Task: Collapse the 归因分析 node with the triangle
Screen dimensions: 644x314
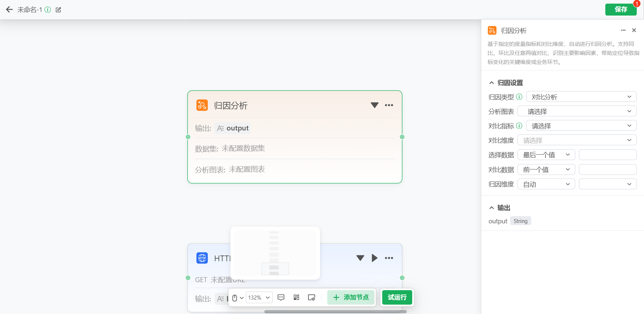Action: pyautogui.click(x=375, y=105)
